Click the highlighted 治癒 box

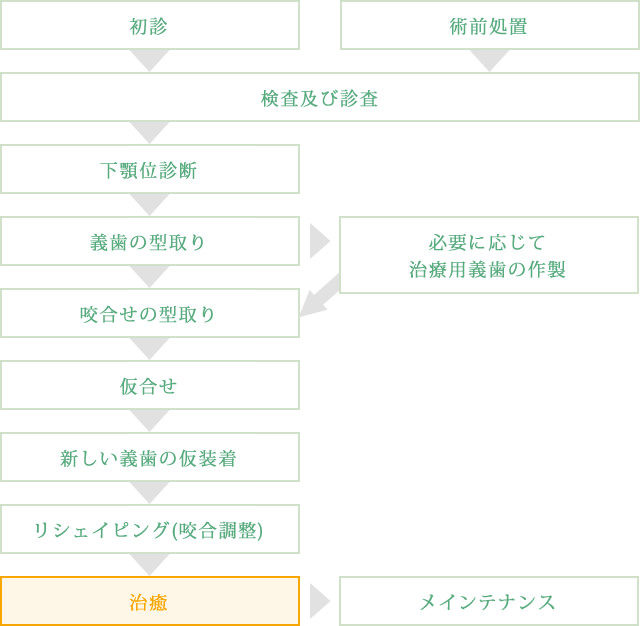(x=150, y=601)
